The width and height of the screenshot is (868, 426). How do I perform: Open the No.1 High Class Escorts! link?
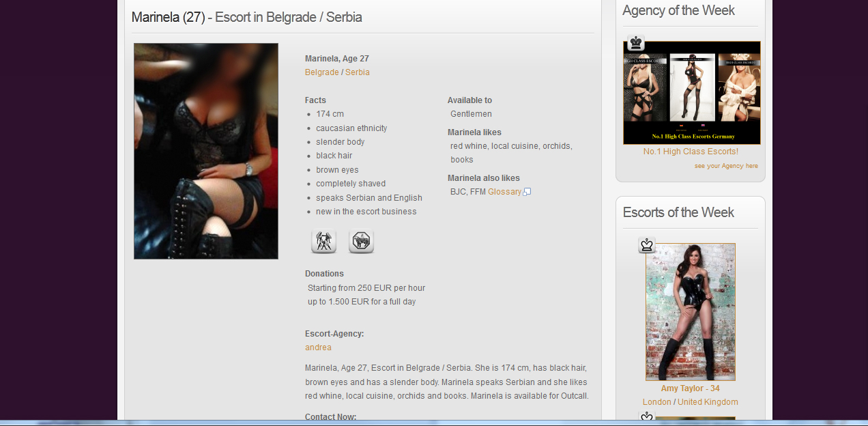(691, 152)
